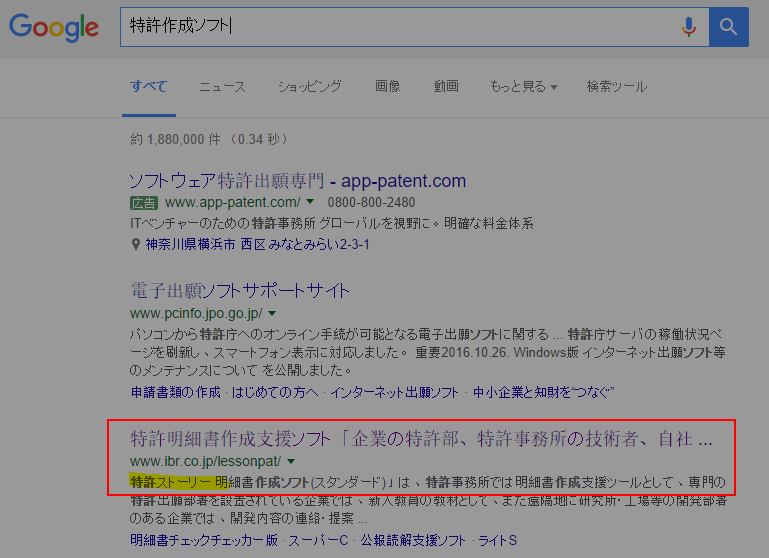The height and width of the screenshot is (558, 769).
Task: Open the はじめての方へ sitelink
Action: tap(275, 392)
